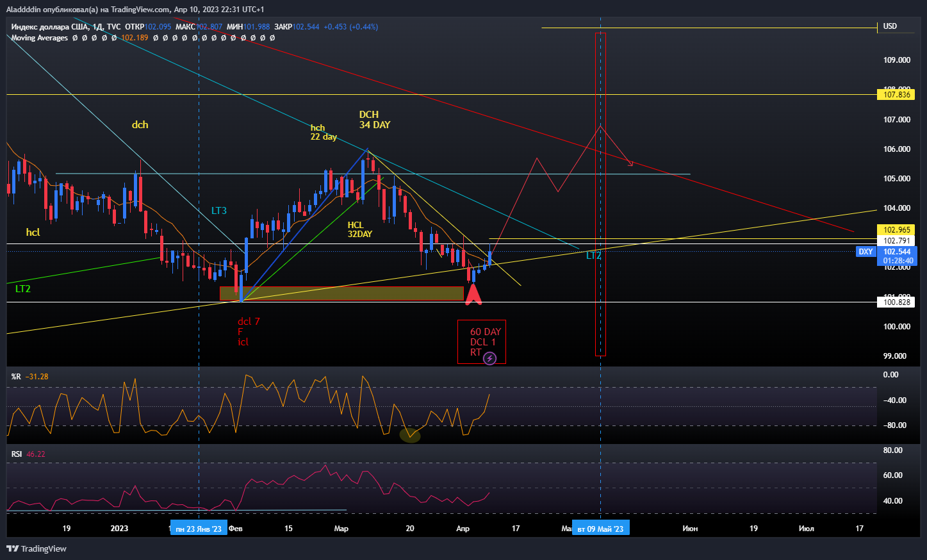
Task: Click the Moving Averages indicator legend
Action: [x=39, y=38]
